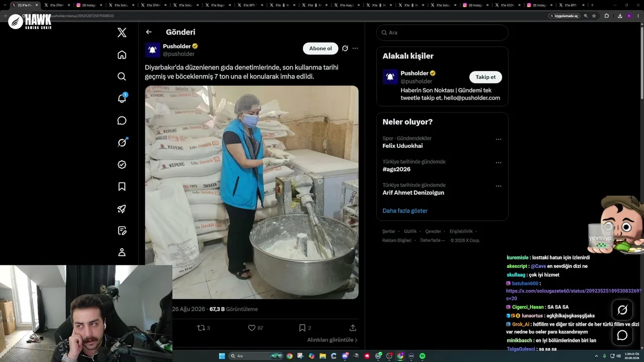Repost the Pusholder post
This screenshot has height=362, width=644.
click(x=203, y=328)
